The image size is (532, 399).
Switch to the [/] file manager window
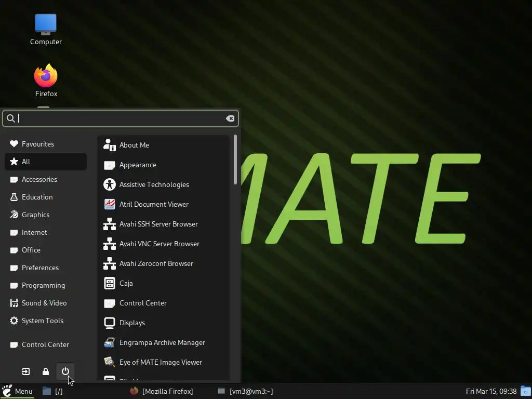(x=52, y=391)
